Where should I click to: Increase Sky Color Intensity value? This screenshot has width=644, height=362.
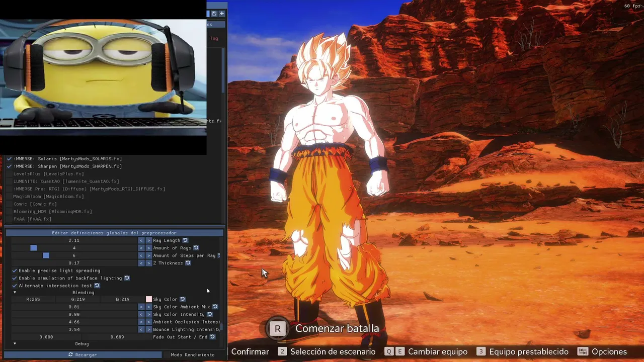click(148, 314)
